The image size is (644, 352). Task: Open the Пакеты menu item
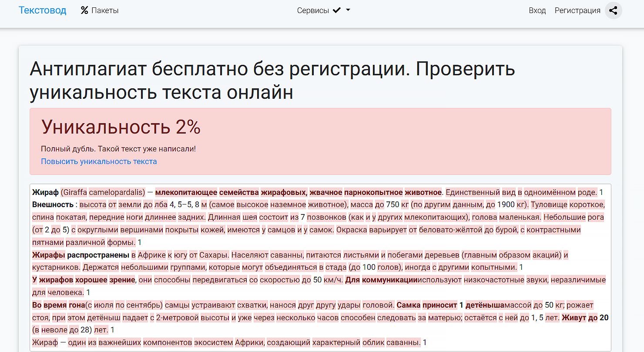104,10
